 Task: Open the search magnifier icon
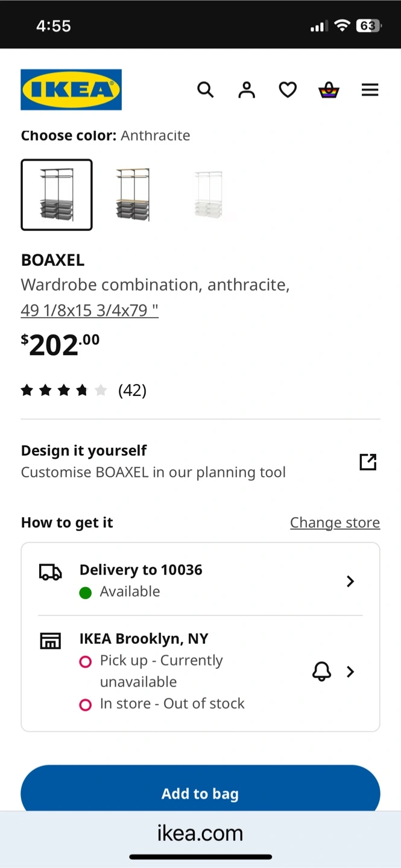coord(206,90)
